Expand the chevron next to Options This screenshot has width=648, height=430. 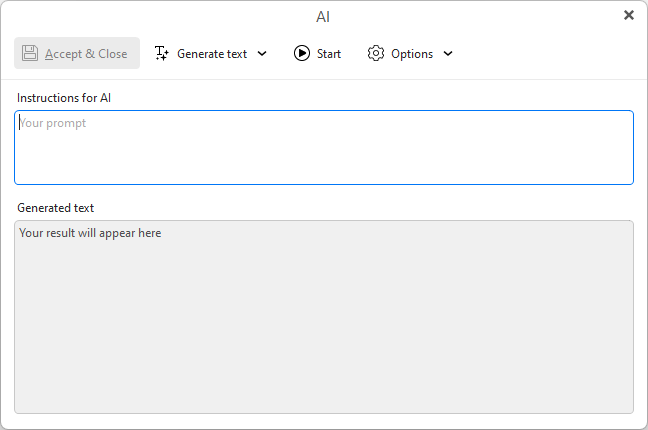click(448, 54)
